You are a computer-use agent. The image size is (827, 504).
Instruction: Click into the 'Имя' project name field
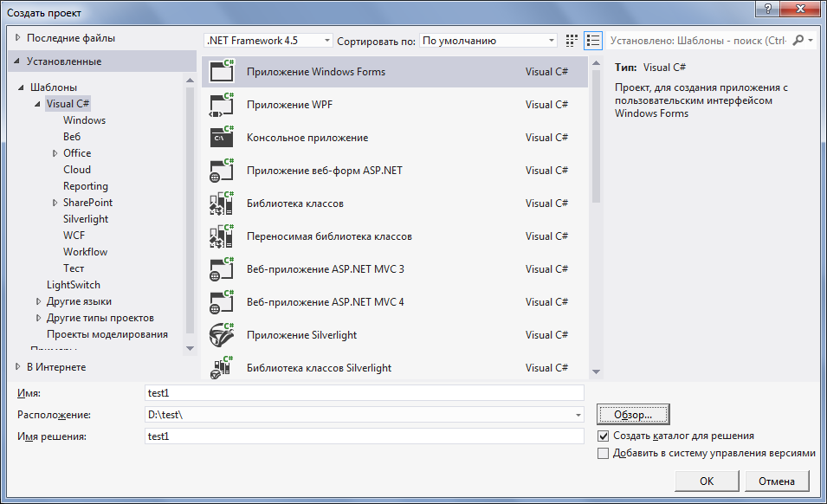coord(364,393)
